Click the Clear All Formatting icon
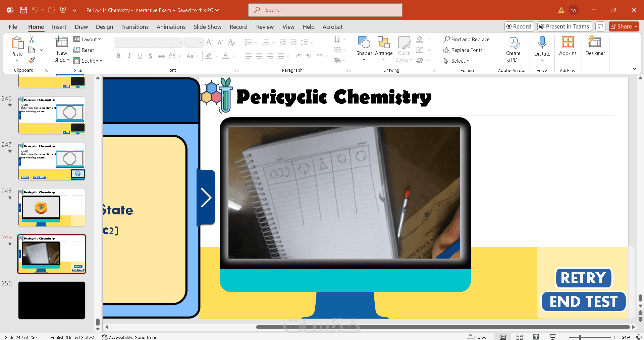 click(x=231, y=42)
